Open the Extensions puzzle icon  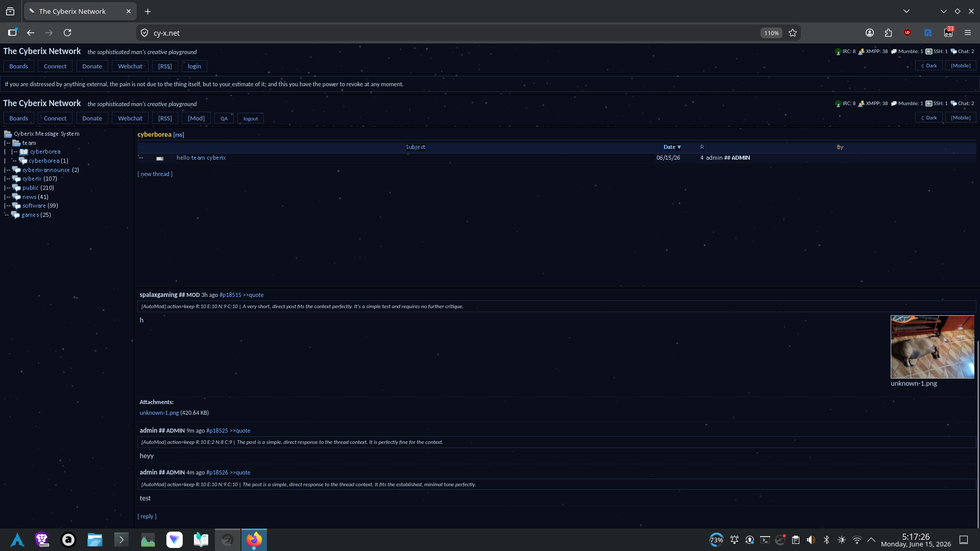tap(889, 33)
